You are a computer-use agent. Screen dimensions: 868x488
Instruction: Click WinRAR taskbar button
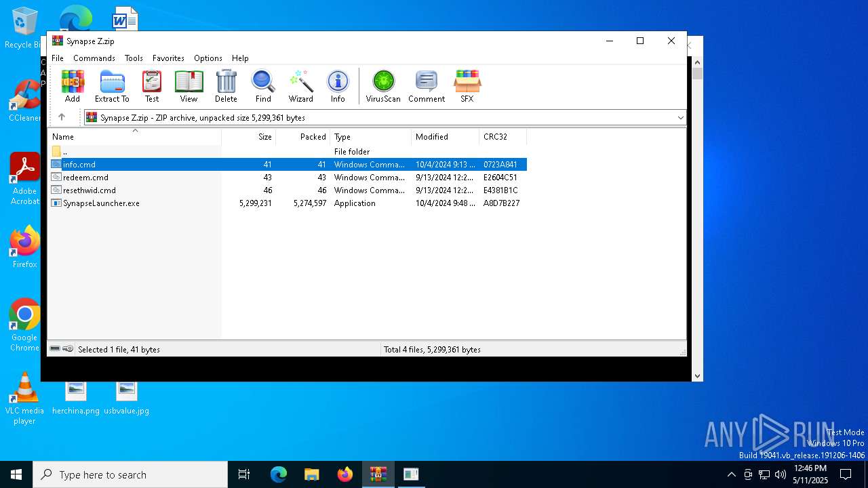point(378,474)
